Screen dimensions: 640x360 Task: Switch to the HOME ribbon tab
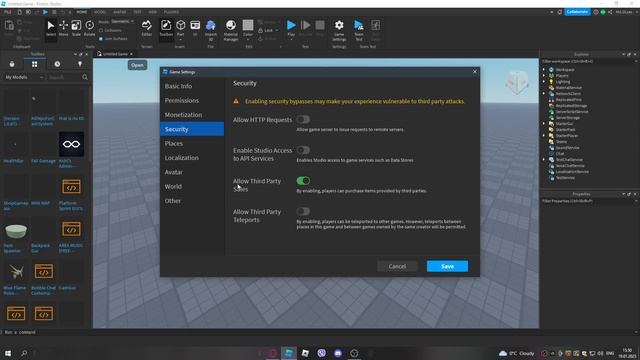[82, 12]
